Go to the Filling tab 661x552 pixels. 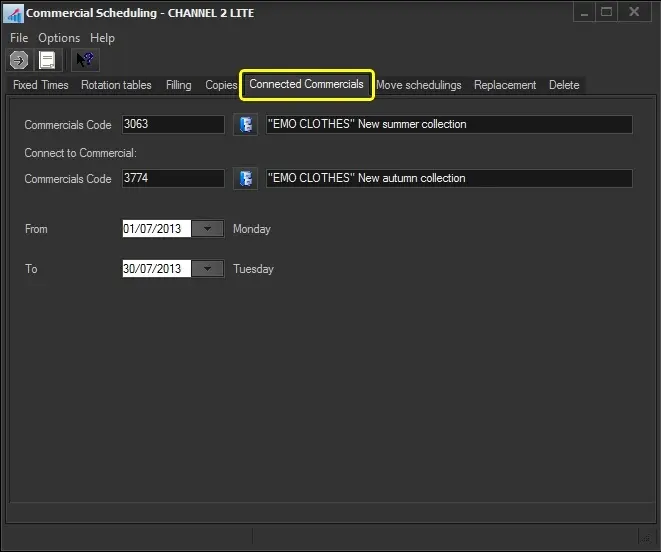pyautogui.click(x=179, y=85)
